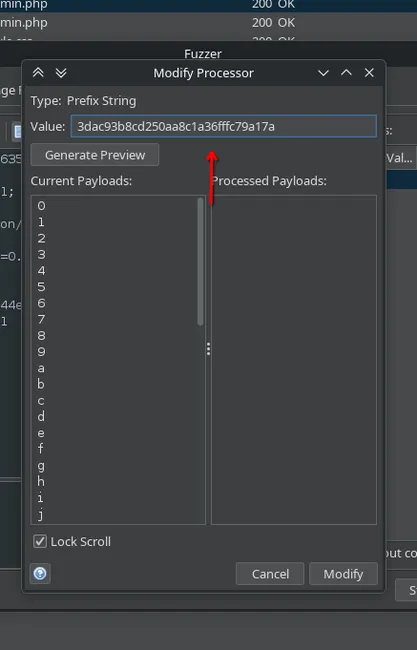Click the Current Payloads scrollbar
417x650 pixels.
(x=201, y=262)
